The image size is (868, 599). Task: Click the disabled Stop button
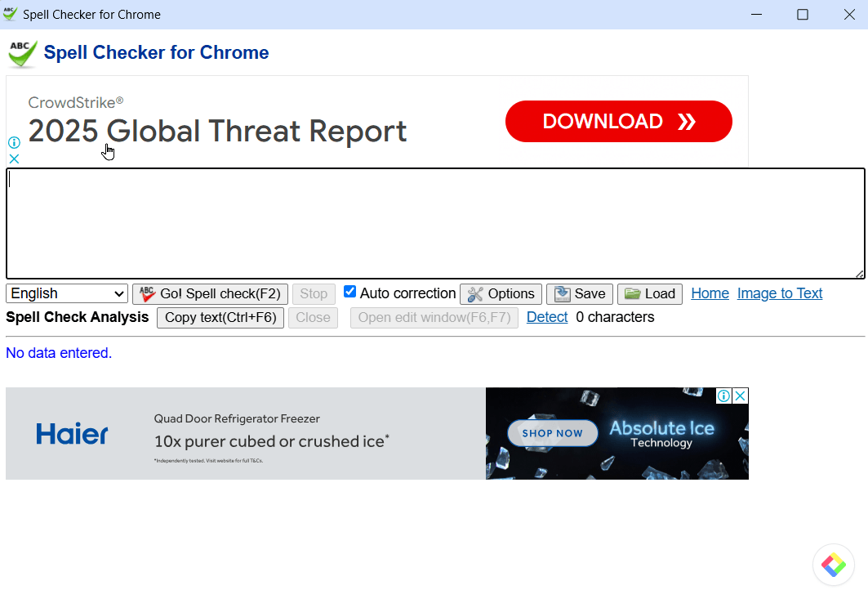[x=314, y=293]
